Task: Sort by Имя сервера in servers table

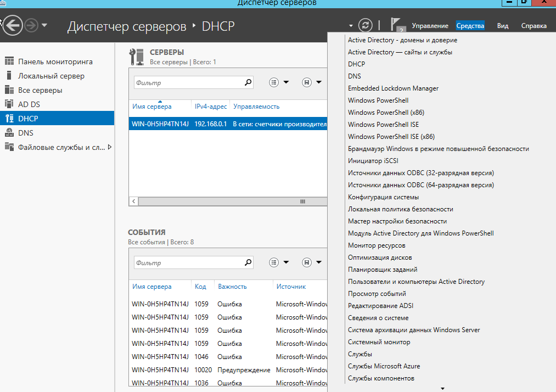Action: pos(152,107)
